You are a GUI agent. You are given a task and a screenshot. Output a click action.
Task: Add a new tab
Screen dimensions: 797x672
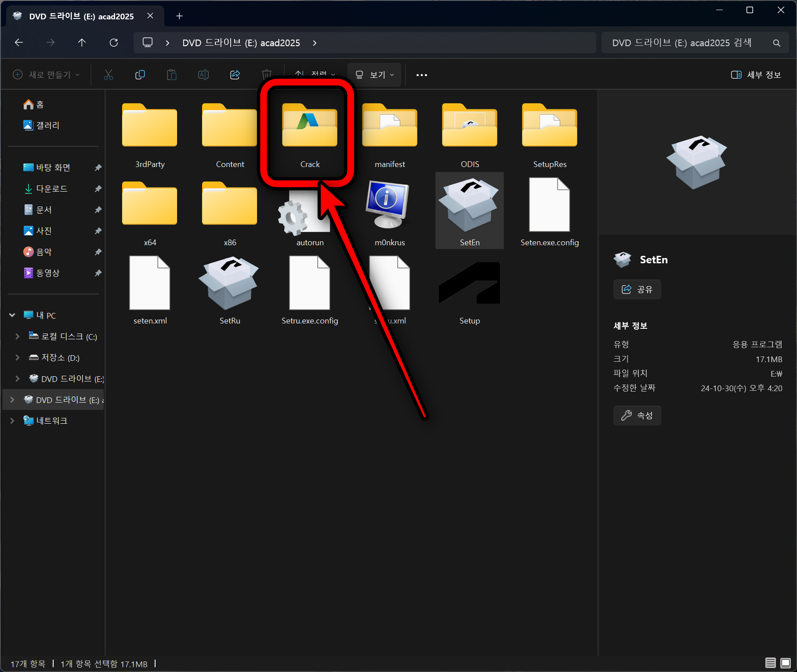point(179,16)
